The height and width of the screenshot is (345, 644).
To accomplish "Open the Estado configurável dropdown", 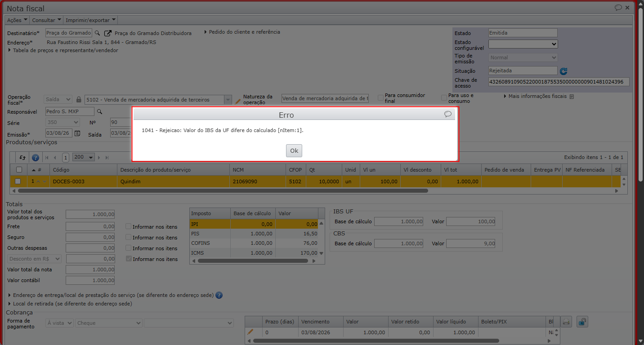I will coord(523,44).
